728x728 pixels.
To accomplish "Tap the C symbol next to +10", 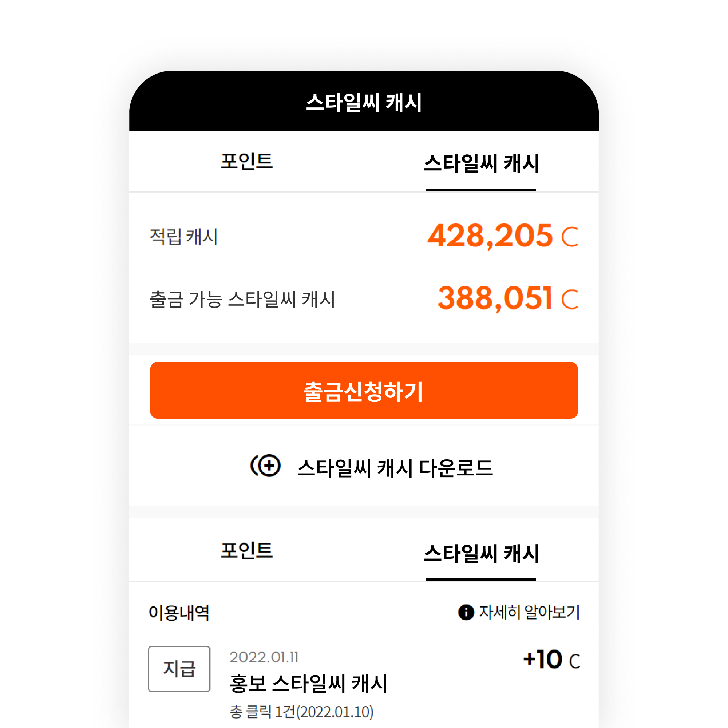I will [575, 662].
